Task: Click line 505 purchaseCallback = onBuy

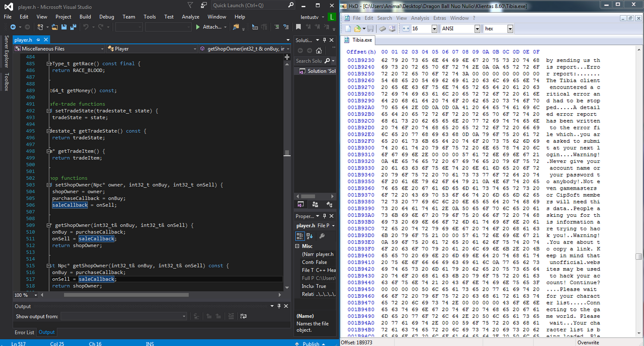Action: coord(89,198)
